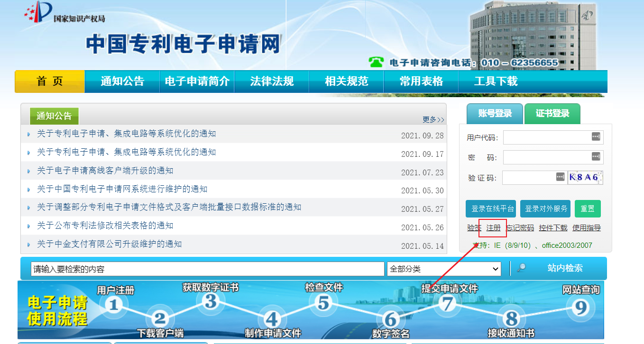Click the 国家知识产权局 logo
Viewport: 644px width, 344px height.
coord(64,13)
